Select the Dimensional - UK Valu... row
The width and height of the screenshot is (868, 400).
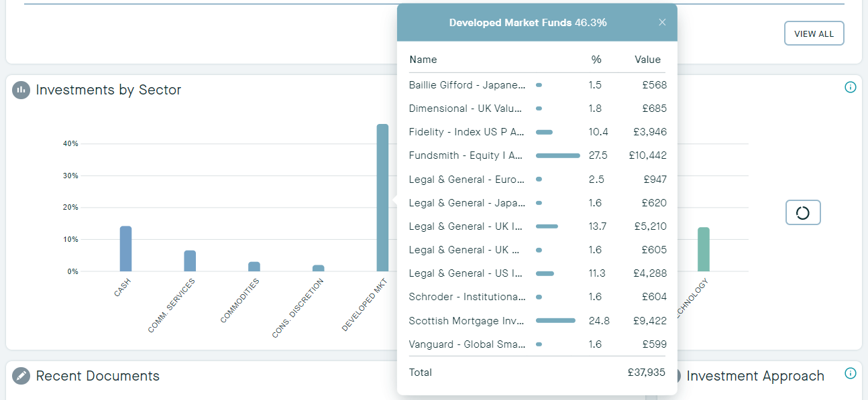(537, 109)
